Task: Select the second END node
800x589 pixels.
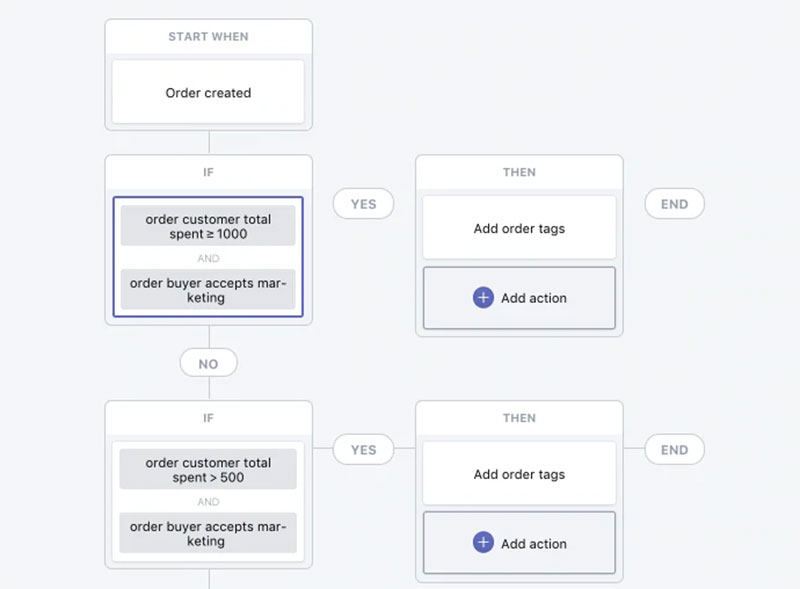Action: (x=675, y=450)
